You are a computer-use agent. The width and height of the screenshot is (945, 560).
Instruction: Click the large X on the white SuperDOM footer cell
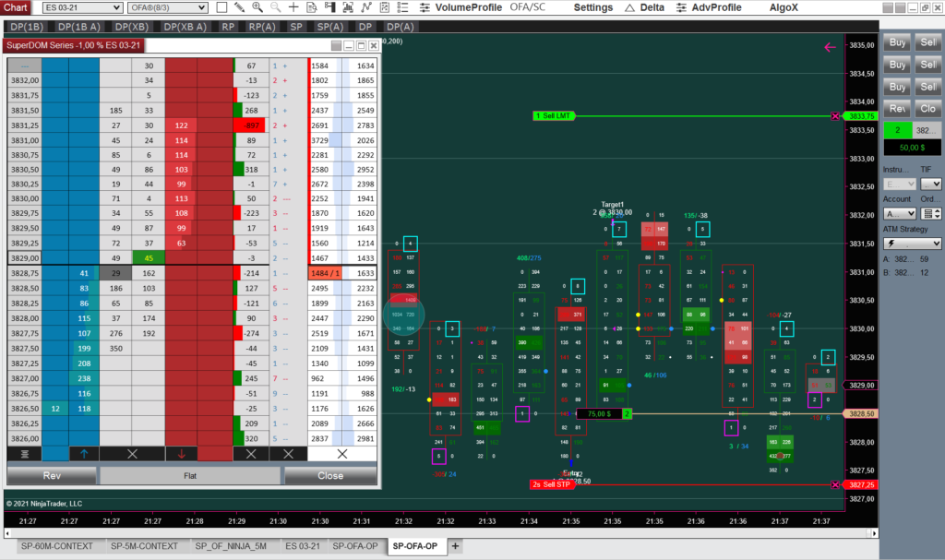pyautogui.click(x=342, y=454)
